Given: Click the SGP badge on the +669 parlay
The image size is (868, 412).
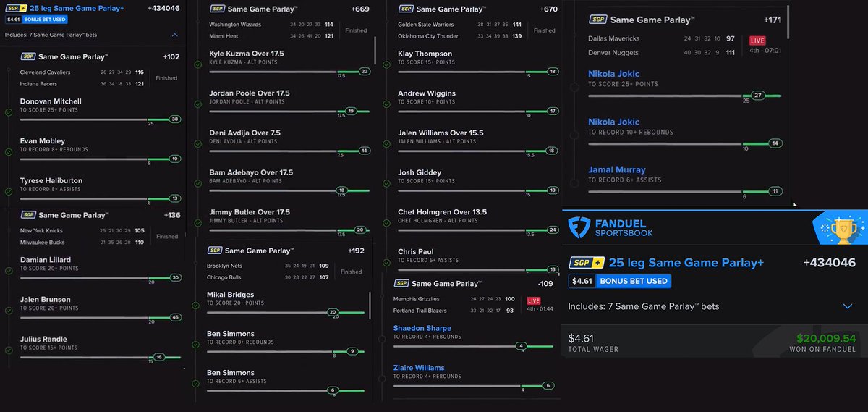Looking at the screenshot, I should [x=216, y=9].
